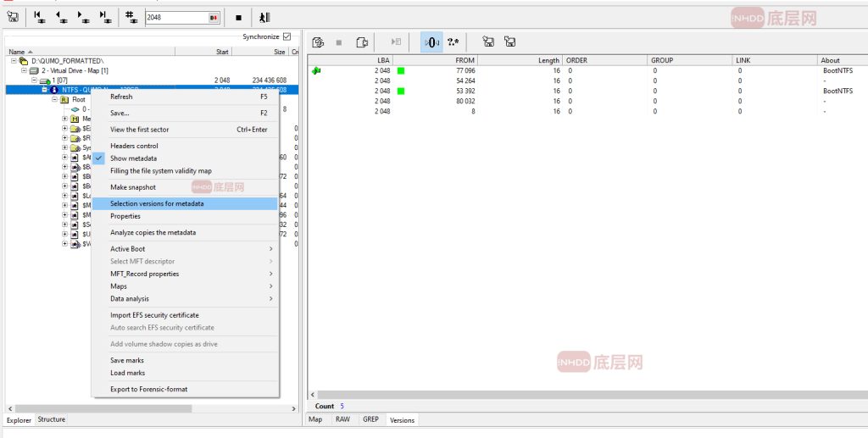Click the go-to-first-sector navigation icon
This screenshot has height=438, width=868.
(x=39, y=17)
